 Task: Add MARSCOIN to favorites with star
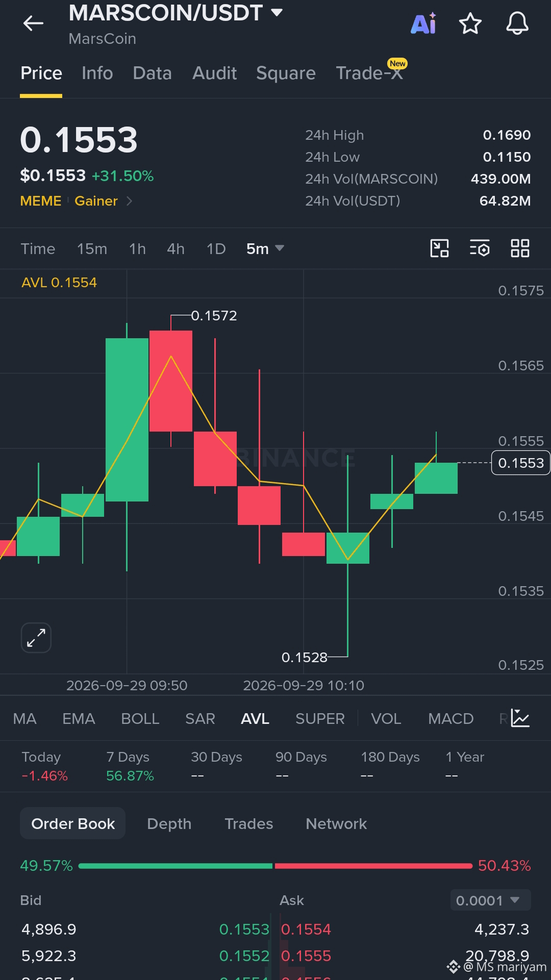click(x=470, y=23)
